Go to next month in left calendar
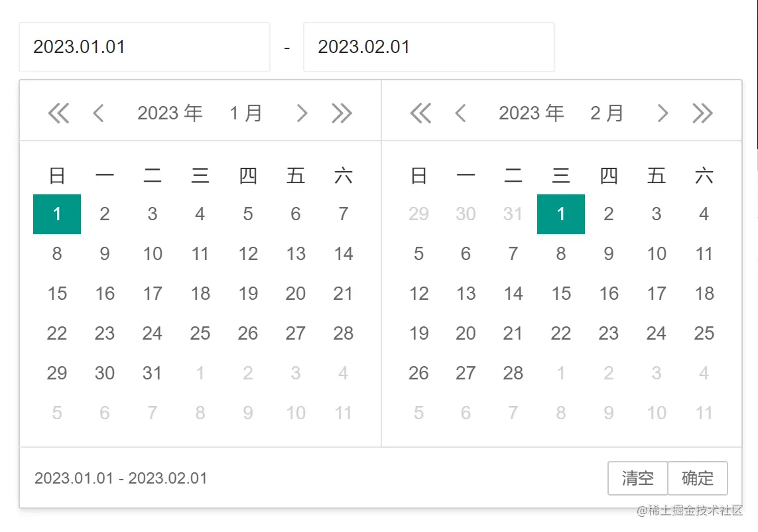 pos(302,113)
